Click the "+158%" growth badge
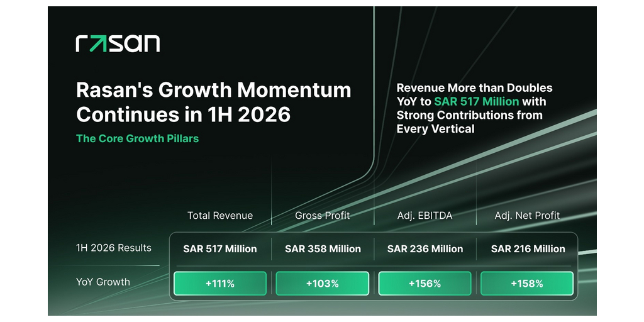The width and height of the screenshot is (644, 322). (527, 284)
